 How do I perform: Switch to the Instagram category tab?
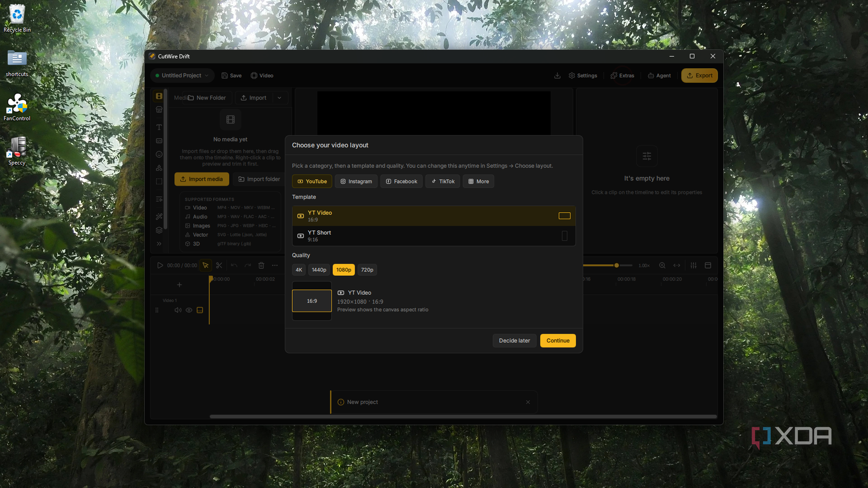[x=356, y=182]
